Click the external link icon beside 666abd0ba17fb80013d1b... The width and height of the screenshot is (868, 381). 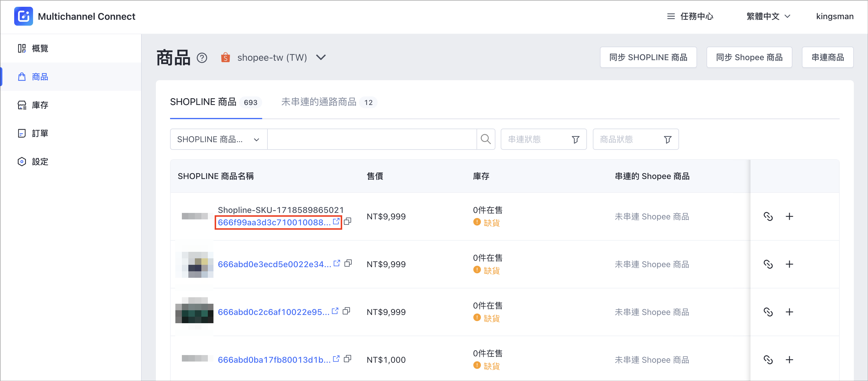pos(336,359)
